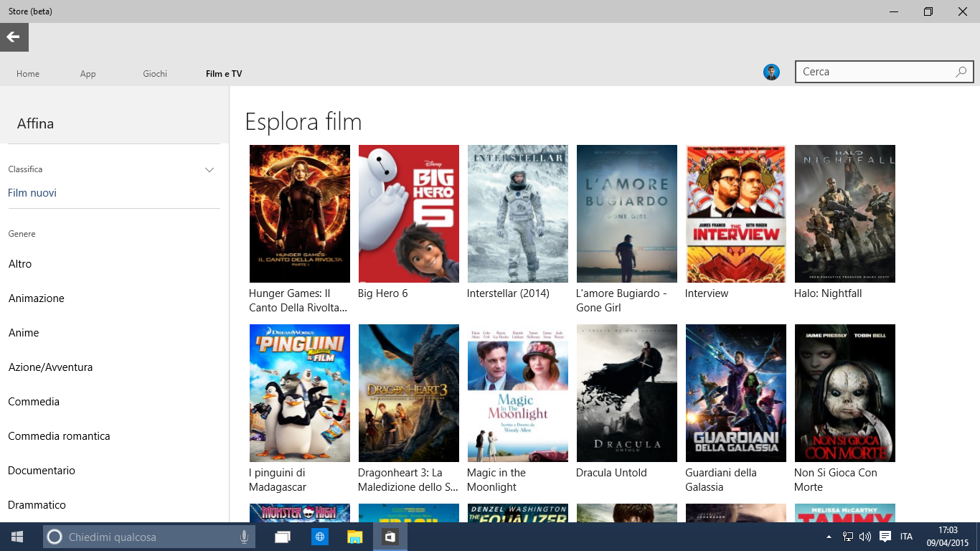Open L'amore Bugiardo Gone Girl poster
This screenshot has width=980, height=551.
tap(627, 214)
